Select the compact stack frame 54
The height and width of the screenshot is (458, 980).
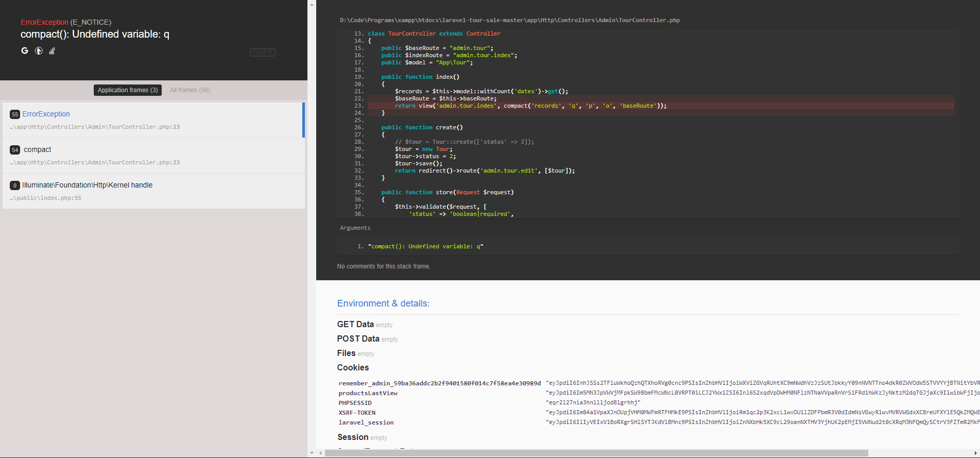point(153,156)
